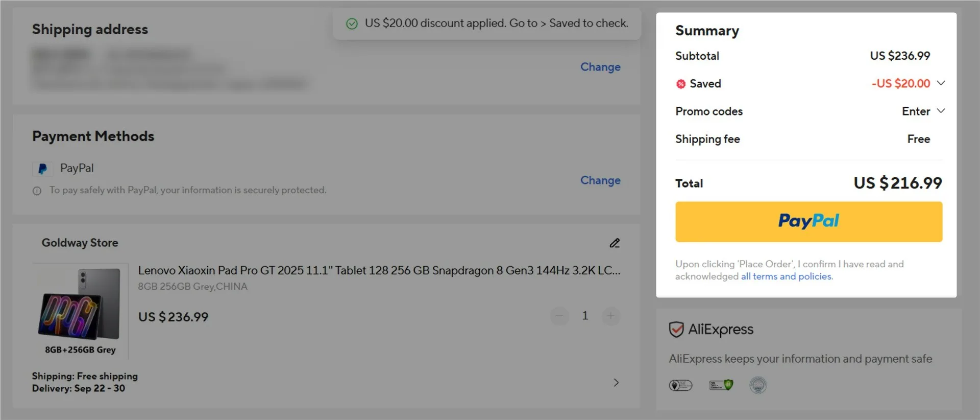Screen dimensions: 980x420
Task: Open the all terms and policies link
Action: click(x=786, y=276)
